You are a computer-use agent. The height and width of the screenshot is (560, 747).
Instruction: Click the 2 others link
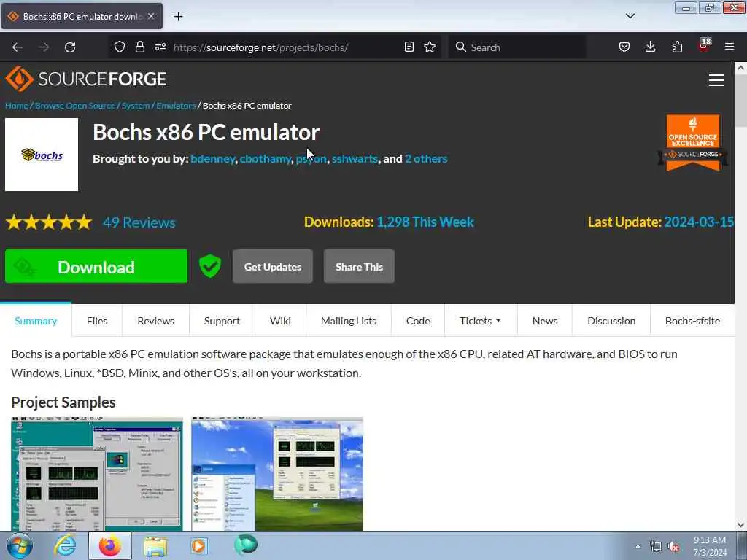tap(426, 158)
